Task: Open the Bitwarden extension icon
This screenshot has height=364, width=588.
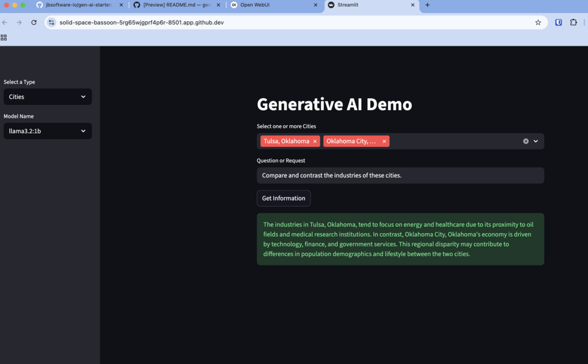Action: (x=558, y=22)
